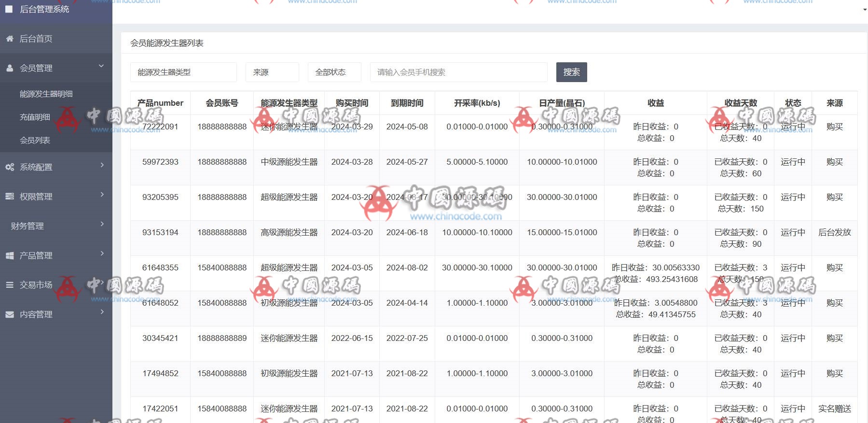Click expiry date 2024-06-18
868x423 pixels.
click(407, 232)
